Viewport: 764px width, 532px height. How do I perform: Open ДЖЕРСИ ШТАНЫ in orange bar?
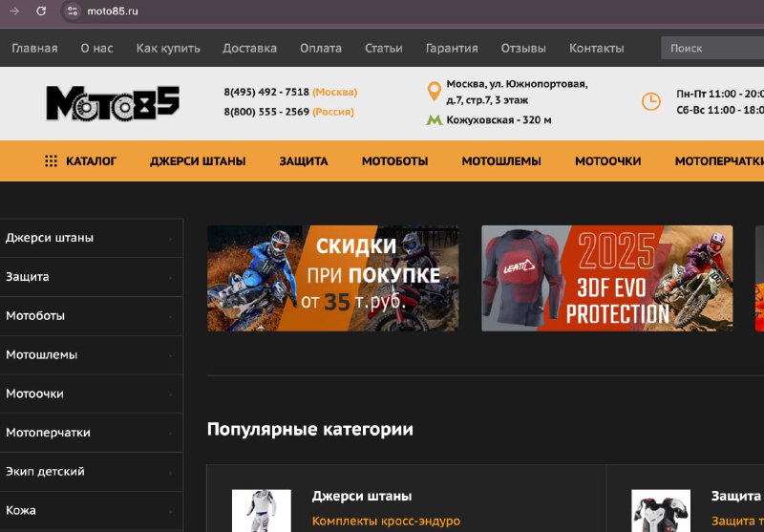tap(198, 161)
